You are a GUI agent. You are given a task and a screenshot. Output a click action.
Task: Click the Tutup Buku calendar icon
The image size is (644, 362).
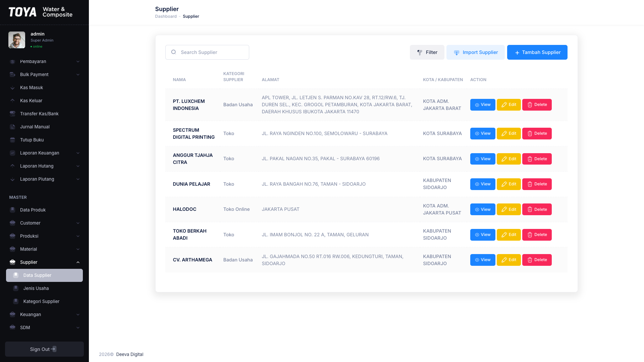[12, 140]
